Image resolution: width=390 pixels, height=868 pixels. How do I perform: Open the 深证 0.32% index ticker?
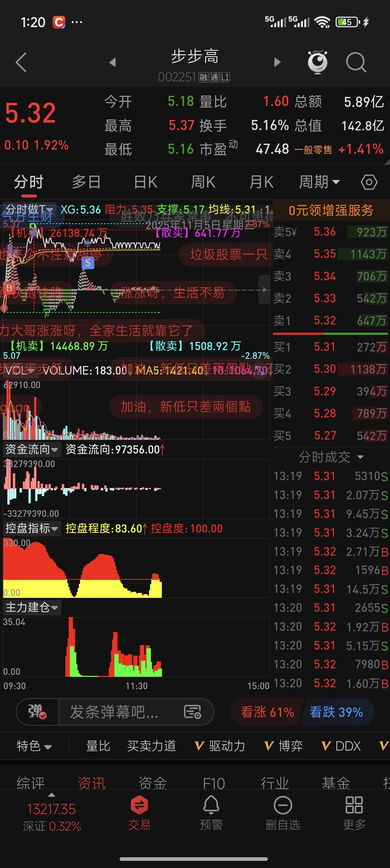pos(52,826)
